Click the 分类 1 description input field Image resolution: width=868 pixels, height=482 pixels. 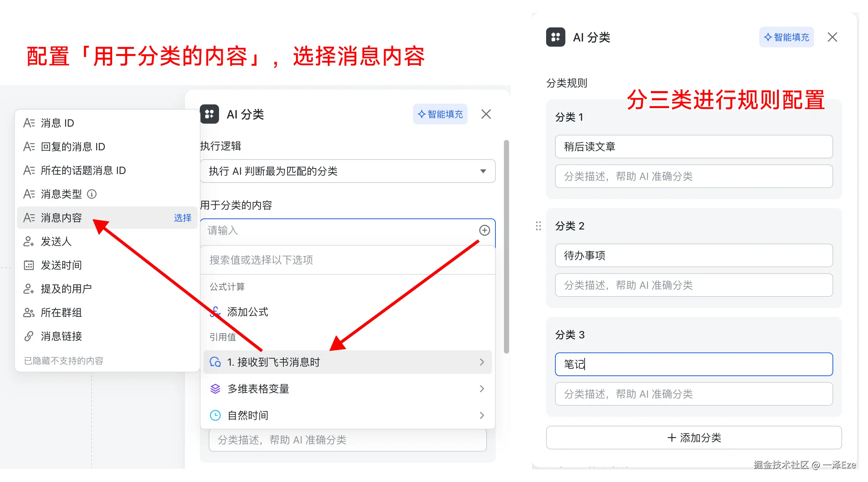coord(694,176)
